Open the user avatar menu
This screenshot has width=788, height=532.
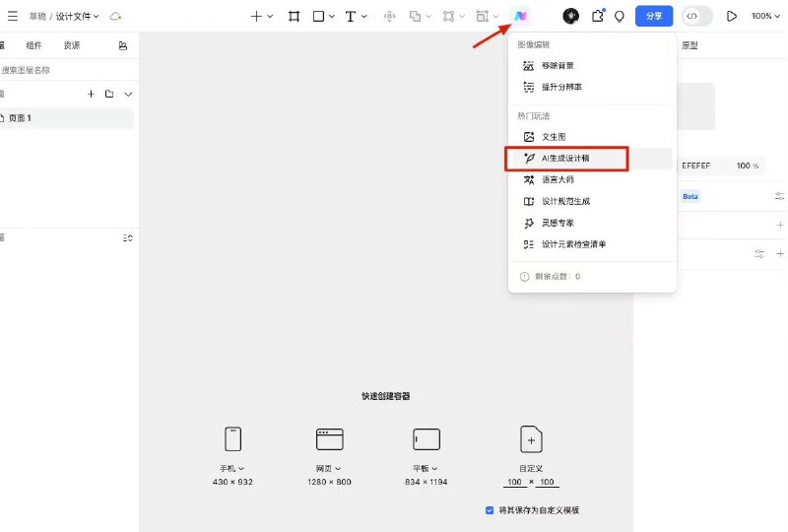570,16
